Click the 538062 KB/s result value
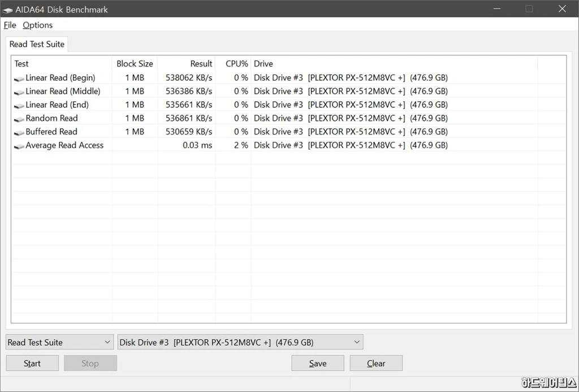This screenshot has width=579, height=392. 189,78
